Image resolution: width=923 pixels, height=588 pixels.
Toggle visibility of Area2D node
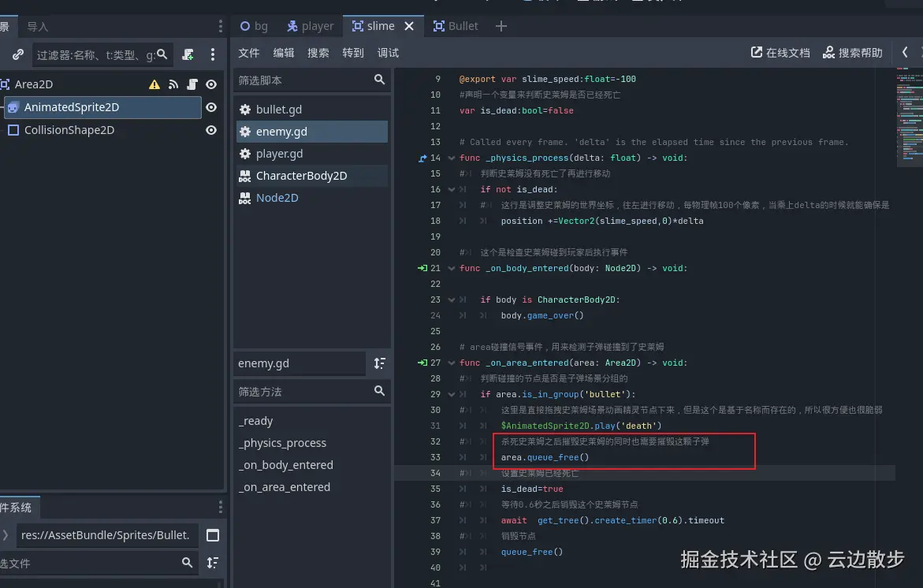coord(211,84)
